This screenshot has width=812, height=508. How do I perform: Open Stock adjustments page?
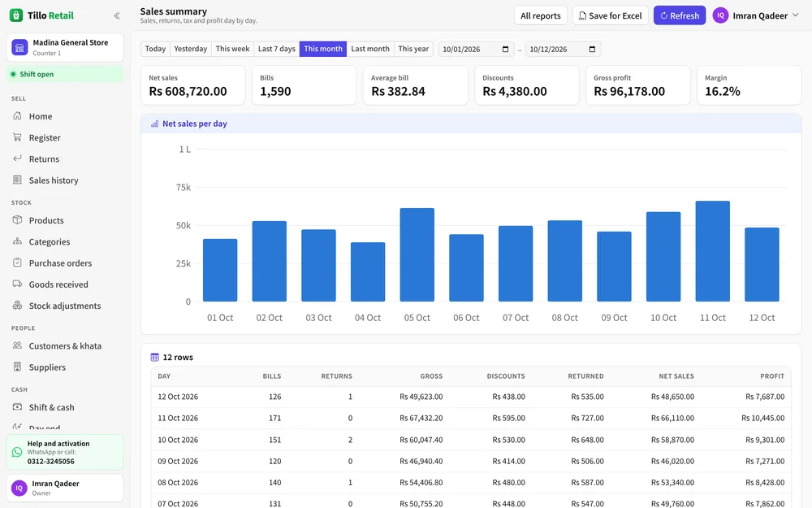(x=65, y=306)
